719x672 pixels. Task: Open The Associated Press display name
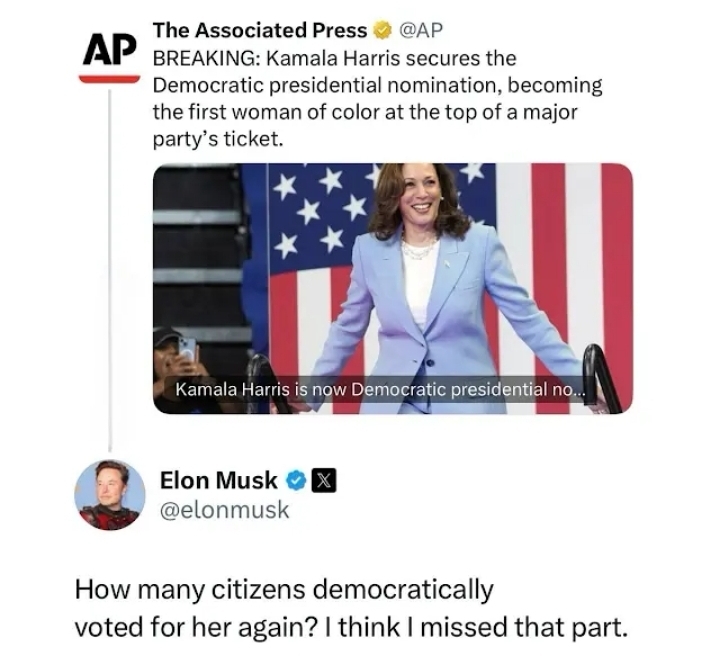(x=260, y=30)
